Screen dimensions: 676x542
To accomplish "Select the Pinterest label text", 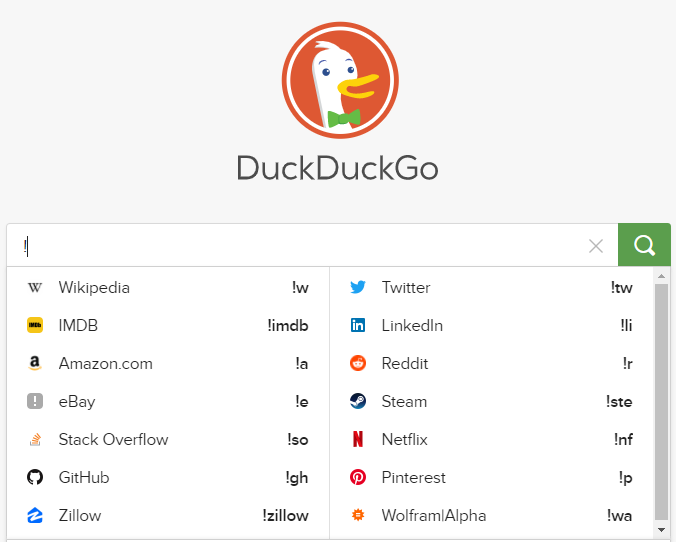I will [414, 477].
